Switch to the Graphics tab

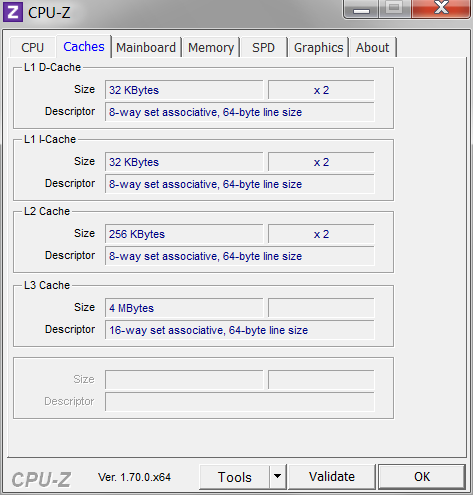(318, 47)
